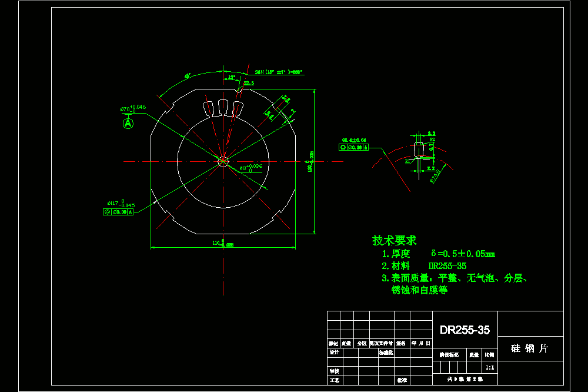Select the 更改文件号 header cell
The height and width of the screenshot is (392, 588).
[382, 343]
